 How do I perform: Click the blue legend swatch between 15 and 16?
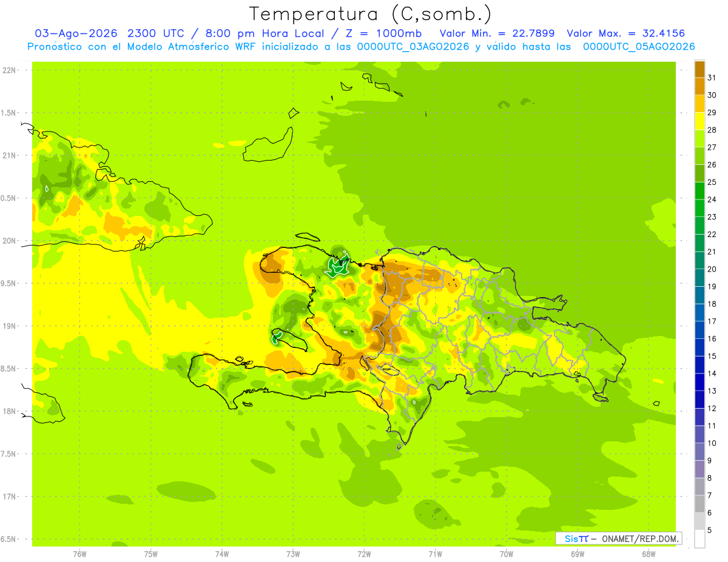click(699, 347)
